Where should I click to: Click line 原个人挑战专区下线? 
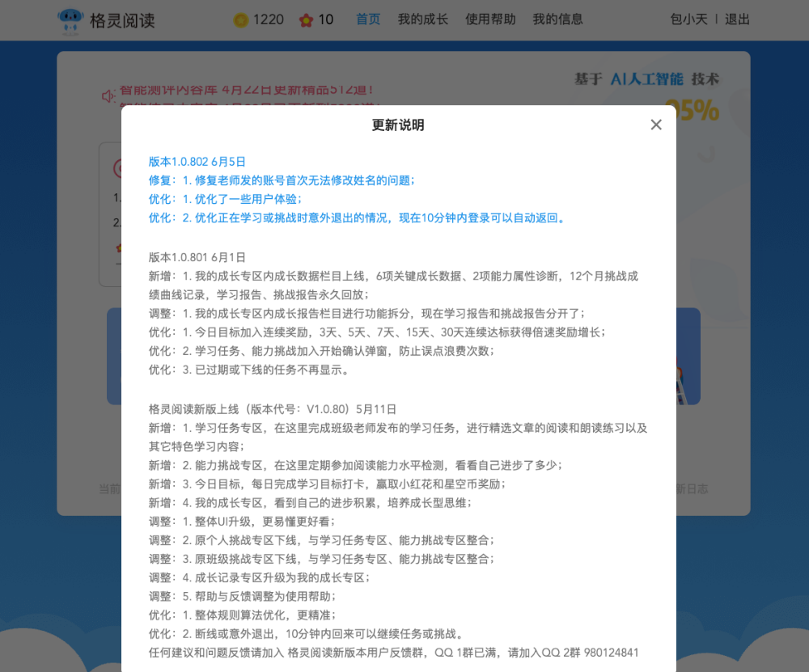click(321, 540)
